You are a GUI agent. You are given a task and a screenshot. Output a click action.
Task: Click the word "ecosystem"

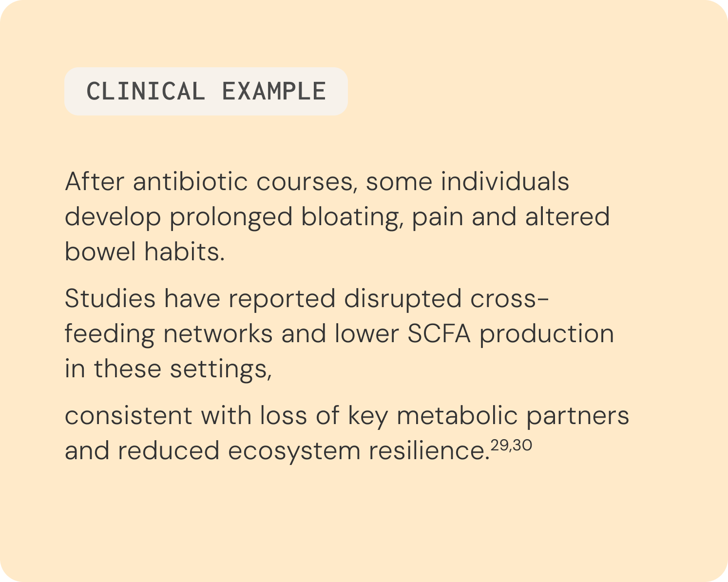(294, 451)
